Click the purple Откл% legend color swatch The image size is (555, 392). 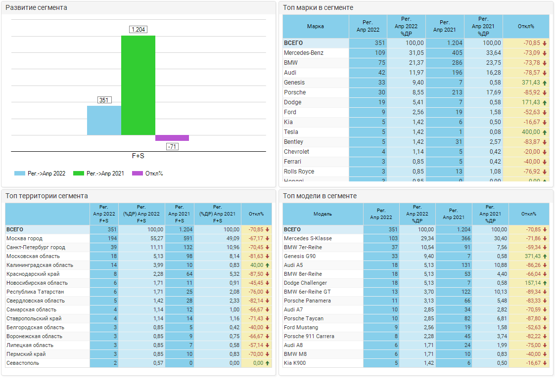pos(137,174)
